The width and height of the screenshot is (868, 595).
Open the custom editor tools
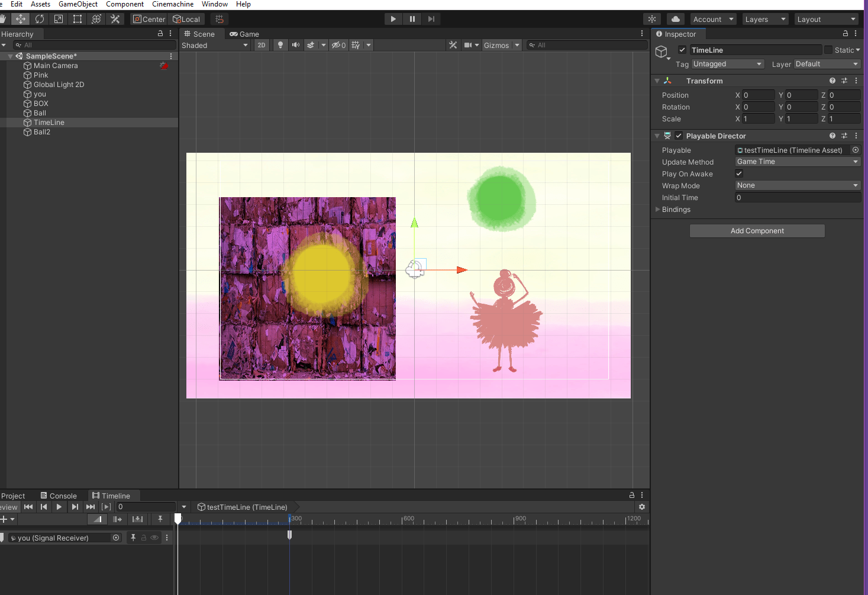tap(115, 19)
